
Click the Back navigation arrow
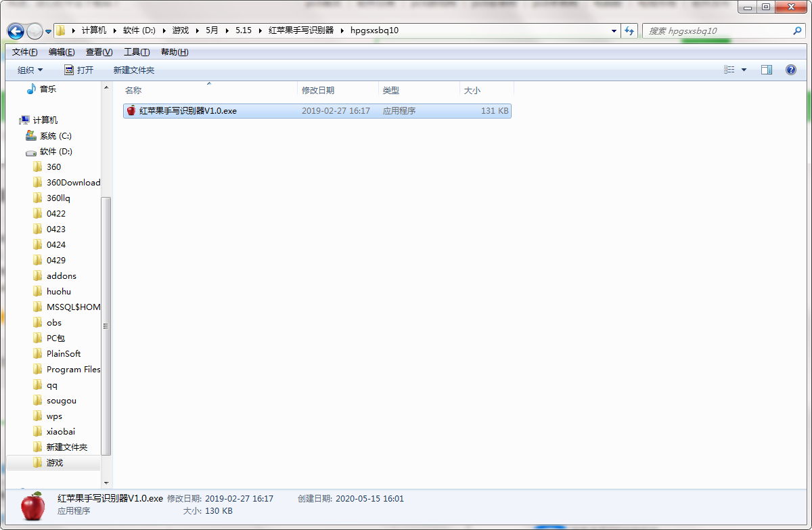click(x=16, y=31)
